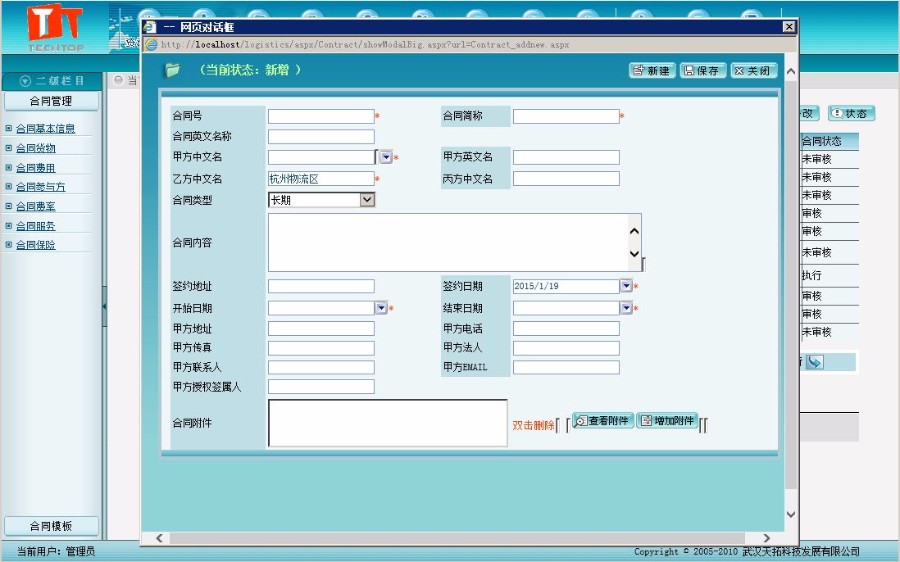Open the 合同类型 combo box
The height and width of the screenshot is (562, 900).
(x=321, y=200)
